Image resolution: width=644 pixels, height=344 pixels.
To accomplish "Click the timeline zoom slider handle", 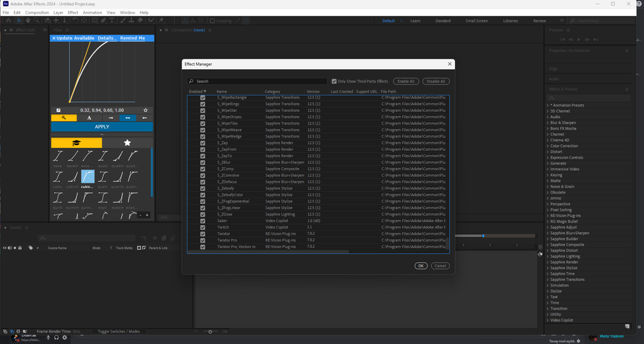I will click(210, 332).
